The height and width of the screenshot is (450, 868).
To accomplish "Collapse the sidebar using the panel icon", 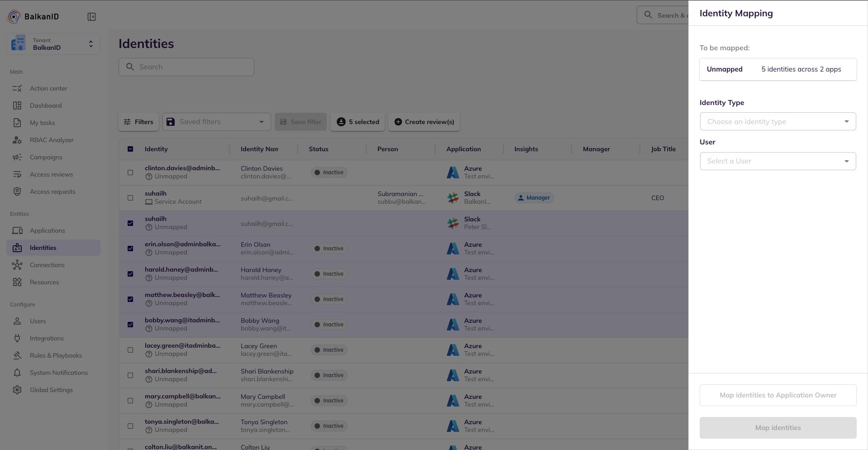I will click(91, 17).
